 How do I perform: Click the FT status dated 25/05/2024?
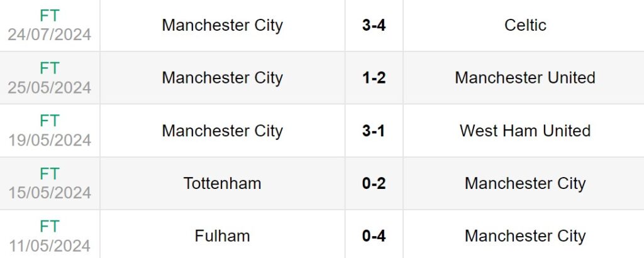coord(49,69)
